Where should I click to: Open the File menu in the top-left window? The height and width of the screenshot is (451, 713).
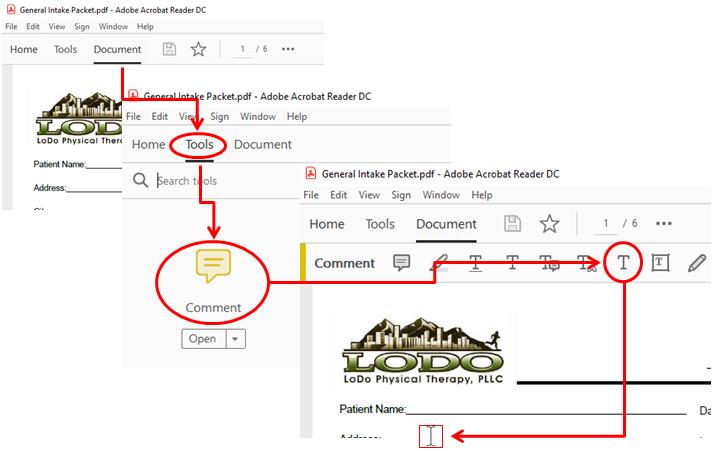coord(11,26)
